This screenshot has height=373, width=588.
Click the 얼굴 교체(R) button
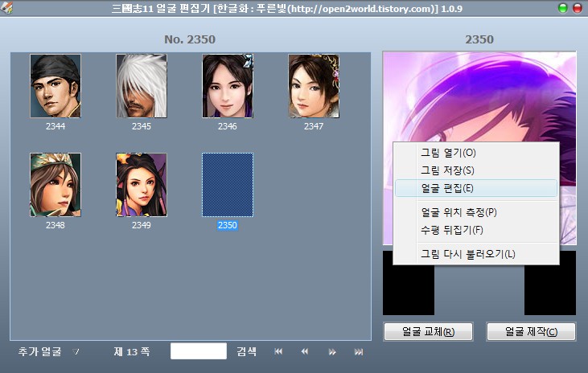[x=428, y=332]
